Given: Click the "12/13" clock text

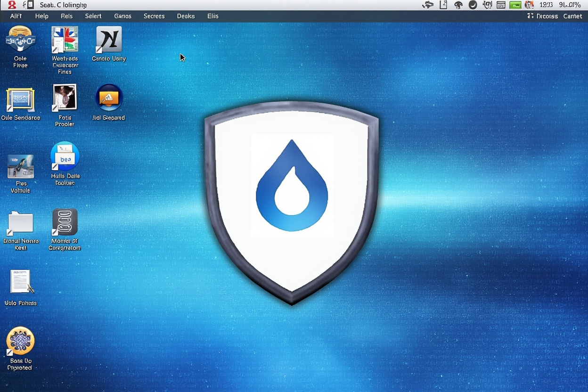Looking at the screenshot, I should coord(546,5).
